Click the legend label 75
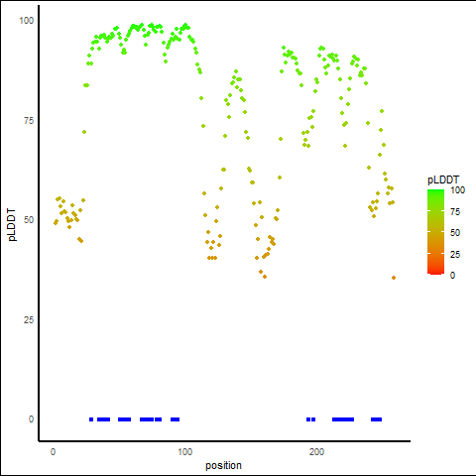Viewport: 476px width, 476px height. [455, 212]
